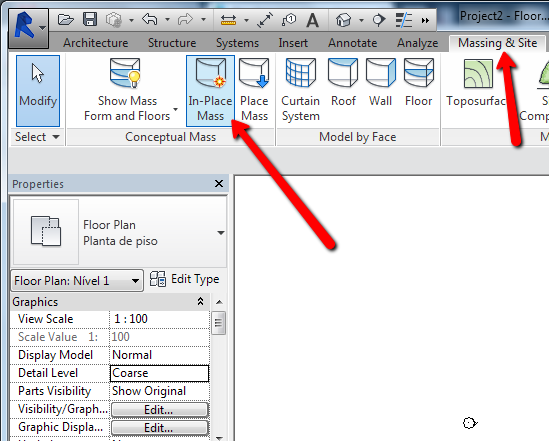This screenshot has height=441, width=549.
Task: Click the Properties scroll up arrow
Action: (219, 302)
